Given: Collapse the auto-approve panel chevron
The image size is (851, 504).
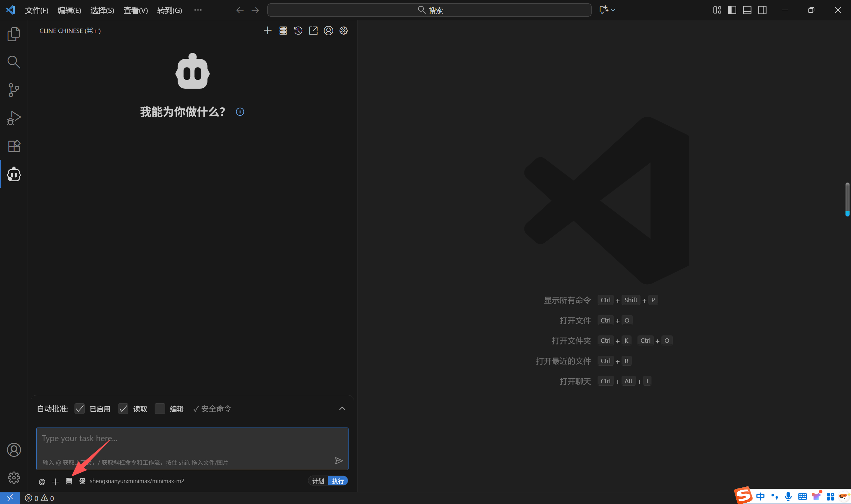Looking at the screenshot, I should coord(342,409).
